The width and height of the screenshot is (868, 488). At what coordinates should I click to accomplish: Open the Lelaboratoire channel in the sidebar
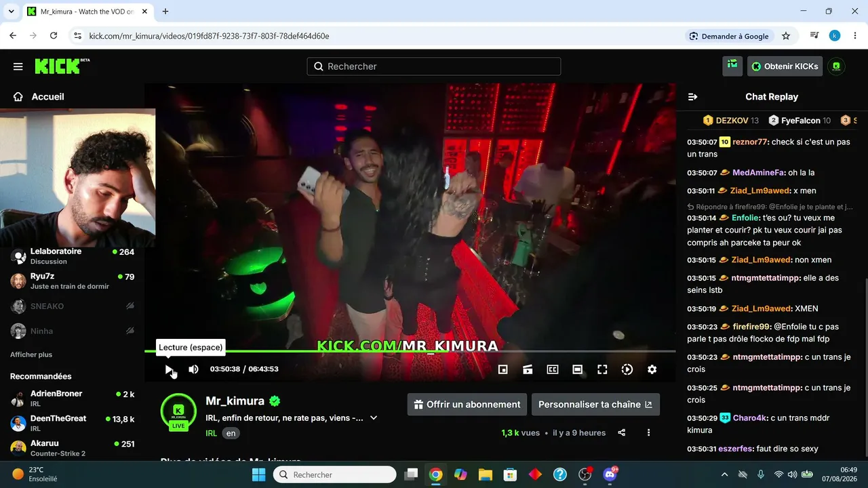click(72, 256)
